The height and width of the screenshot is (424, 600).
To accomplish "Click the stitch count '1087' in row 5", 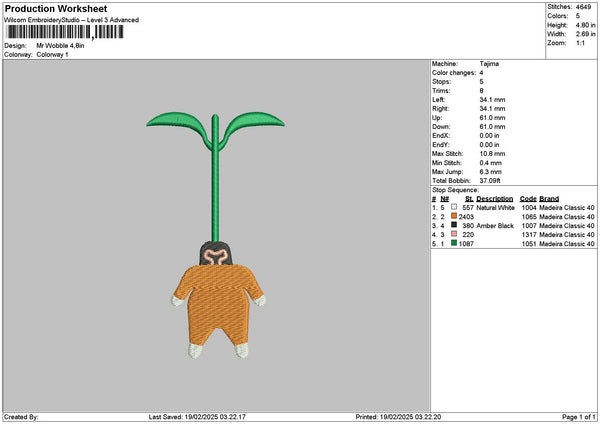I will point(466,244).
